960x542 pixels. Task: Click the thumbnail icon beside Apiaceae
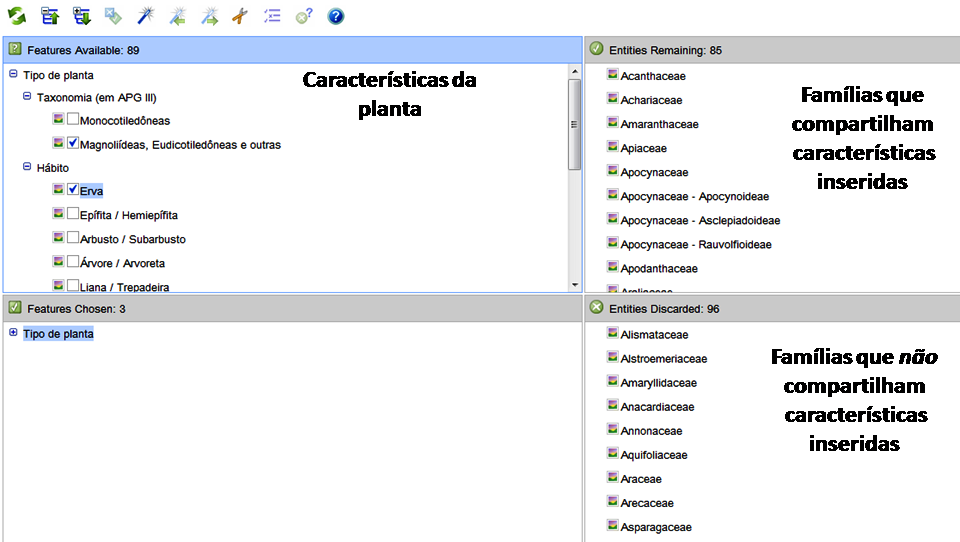[612, 146]
